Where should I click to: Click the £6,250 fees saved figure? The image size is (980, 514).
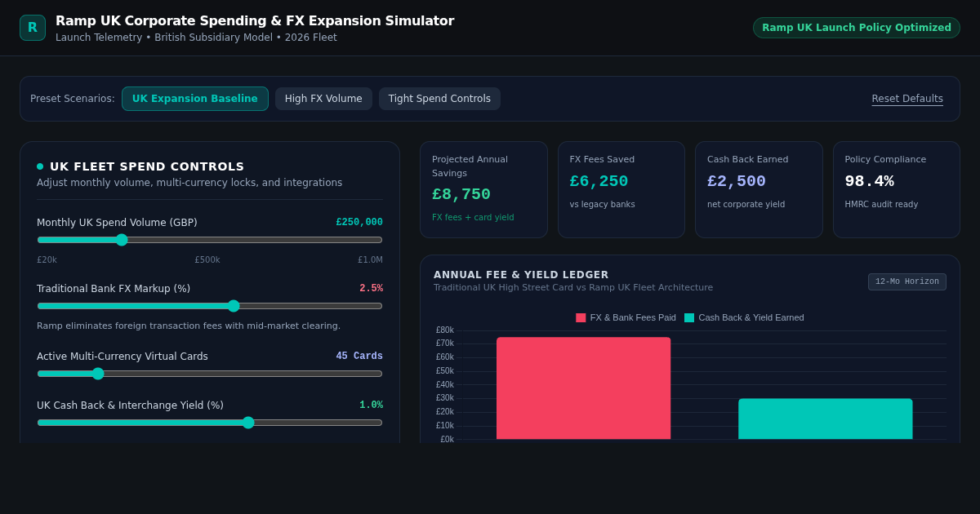(x=599, y=181)
